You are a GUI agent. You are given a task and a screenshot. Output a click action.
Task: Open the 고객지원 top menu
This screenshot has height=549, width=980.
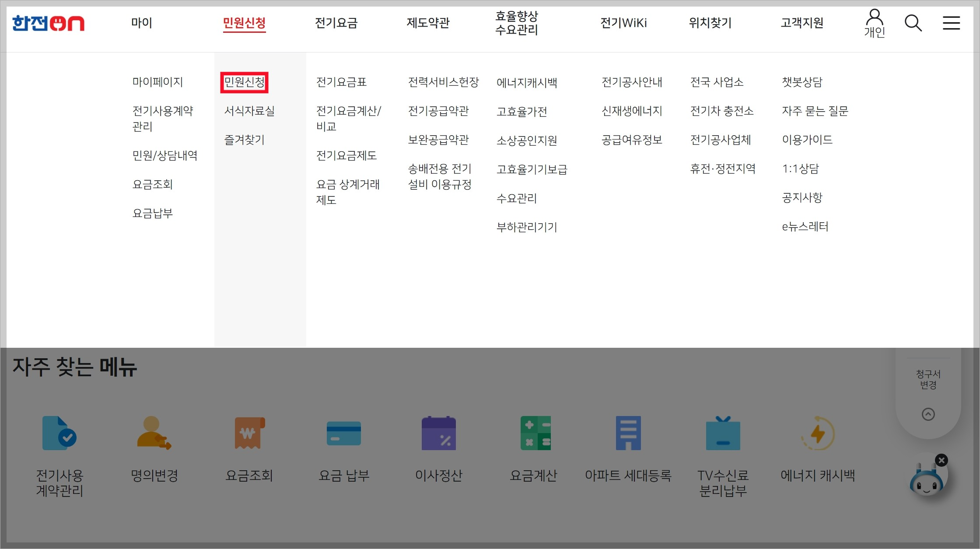coord(802,23)
